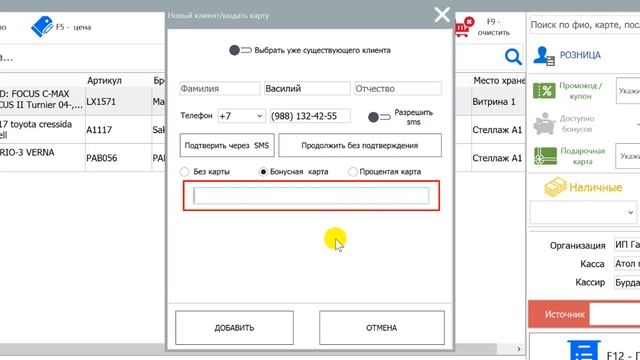Click the ОТМЕНА button
Image resolution: width=640 pixels, height=360 pixels.
click(382, 328)
